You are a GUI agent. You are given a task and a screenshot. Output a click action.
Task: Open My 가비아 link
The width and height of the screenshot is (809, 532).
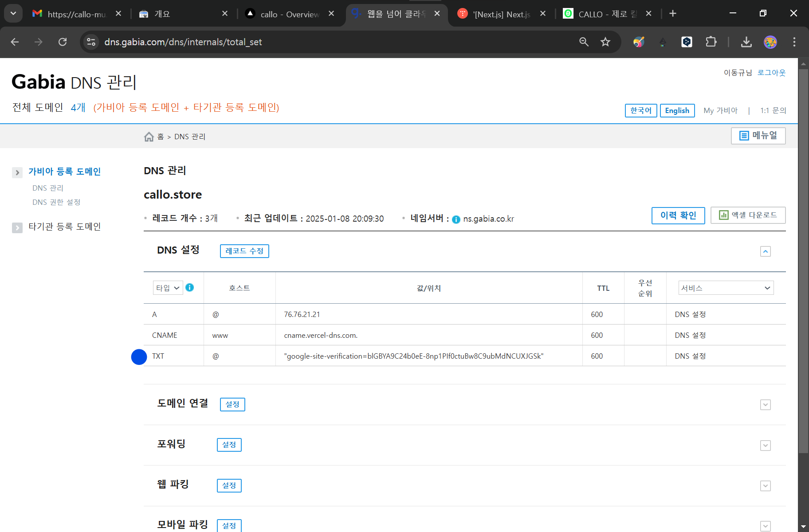[720, 110]
